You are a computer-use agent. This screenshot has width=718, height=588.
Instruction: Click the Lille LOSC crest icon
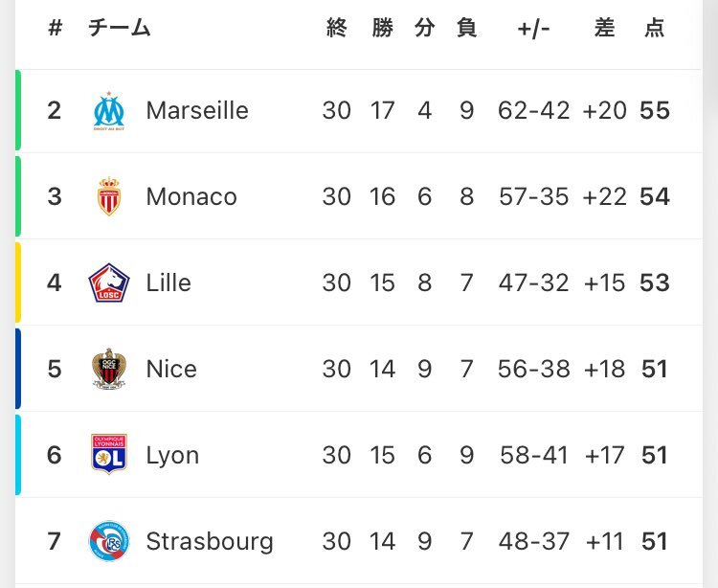coord(109,283)
